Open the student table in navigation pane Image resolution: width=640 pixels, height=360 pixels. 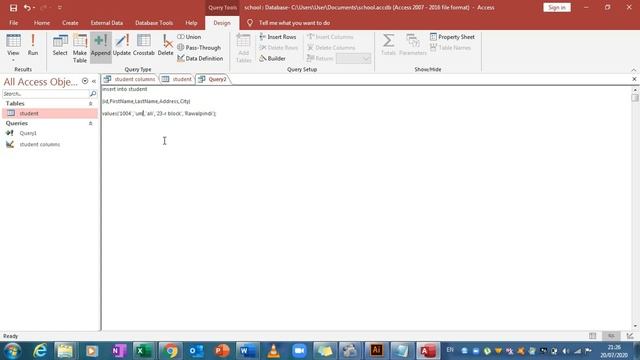(x=50, y=113)
